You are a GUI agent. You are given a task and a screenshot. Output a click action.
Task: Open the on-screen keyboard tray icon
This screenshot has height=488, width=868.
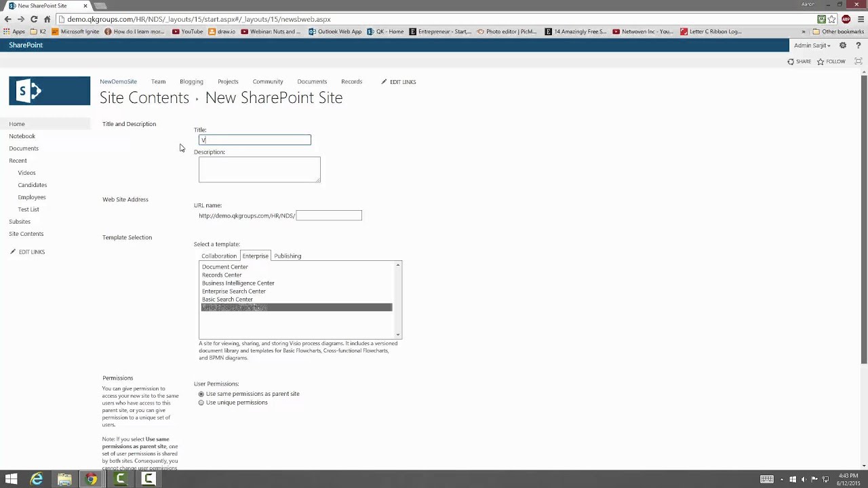click(x=767, y=479)
